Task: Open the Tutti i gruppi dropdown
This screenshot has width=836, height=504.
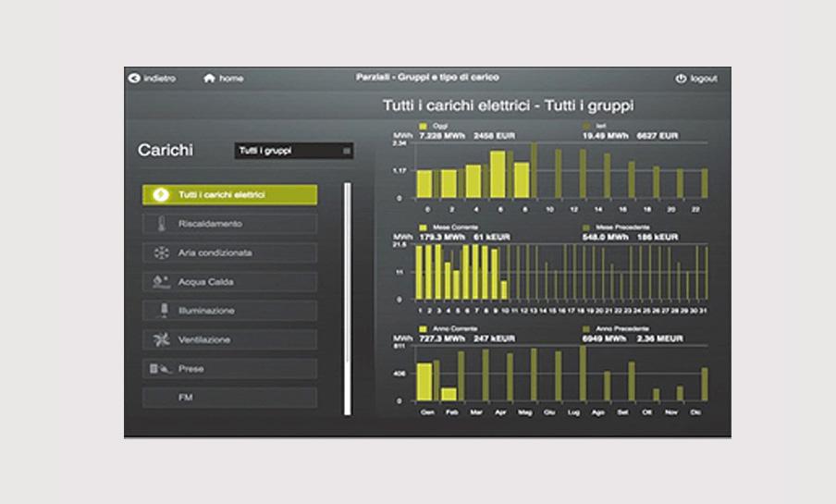Action: click(294, 151)
